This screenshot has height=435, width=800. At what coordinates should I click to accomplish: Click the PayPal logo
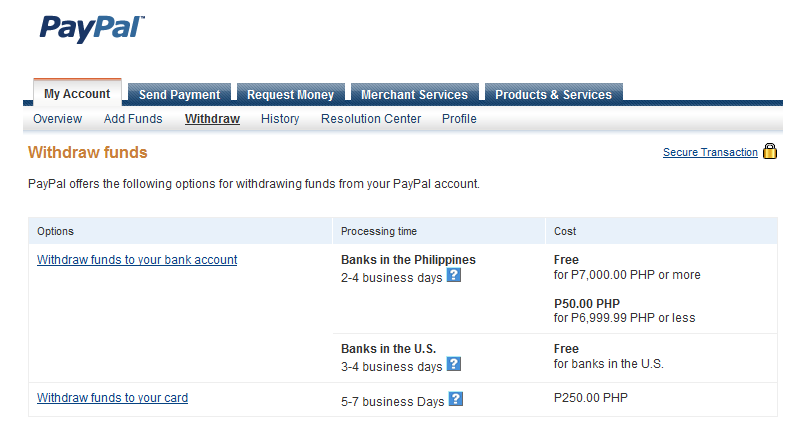[92, 27]
